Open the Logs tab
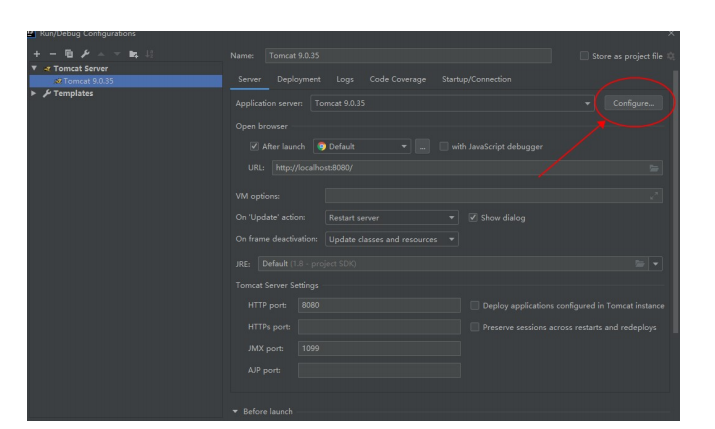The width and height of the screenshot is (715, 429). [345, 79]
